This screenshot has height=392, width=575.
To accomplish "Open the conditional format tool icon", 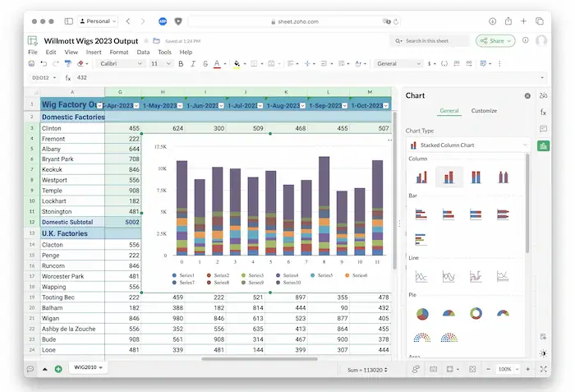I will coord(483,63).
